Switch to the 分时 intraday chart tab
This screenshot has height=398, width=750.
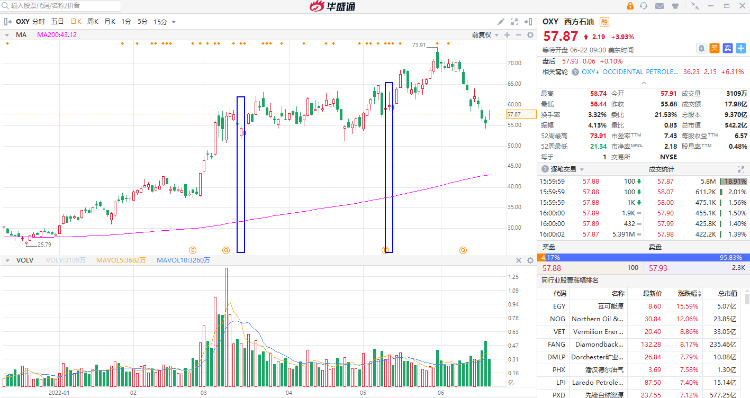tap(39, 22)
